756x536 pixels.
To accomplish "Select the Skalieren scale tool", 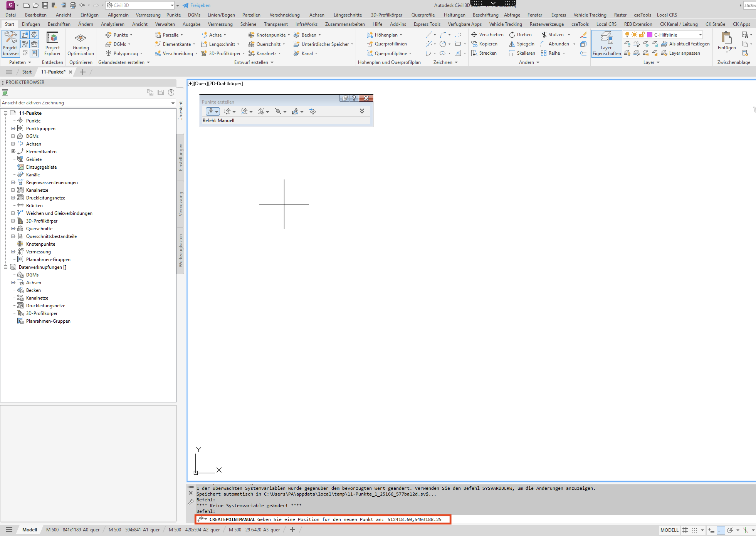I will coord(522,53).
